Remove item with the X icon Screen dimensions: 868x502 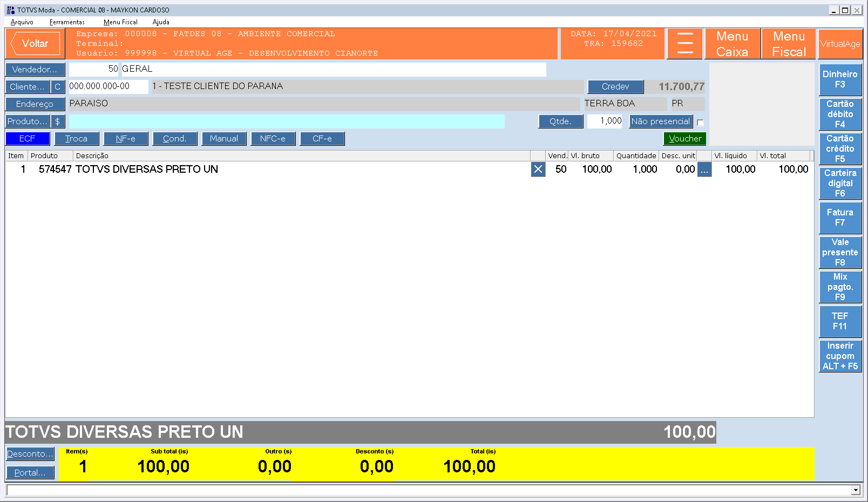[538, 169]
